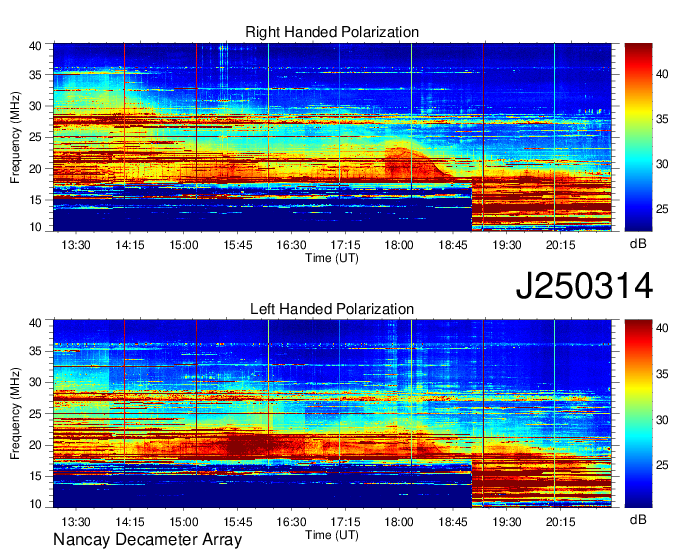680x552 pixels.
Task: Click the Left Handed spectrogram plot area
Action: (x=332, y=414)
